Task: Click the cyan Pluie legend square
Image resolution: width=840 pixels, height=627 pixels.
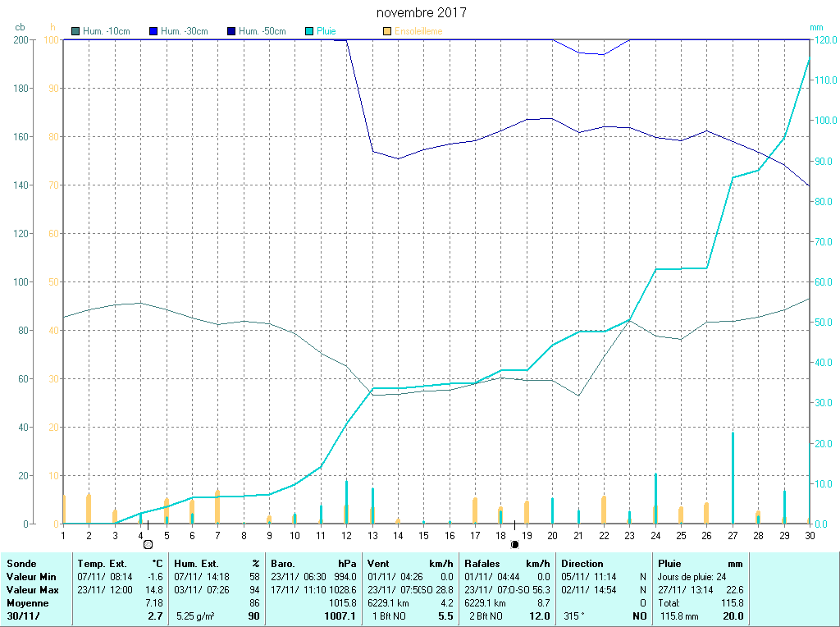Action: 309,31
